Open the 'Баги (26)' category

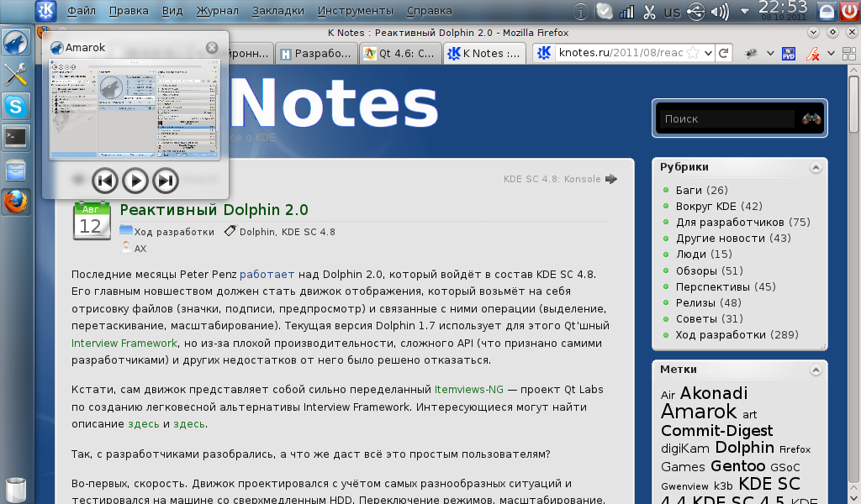pyautogui.click(x=701, y=190)
